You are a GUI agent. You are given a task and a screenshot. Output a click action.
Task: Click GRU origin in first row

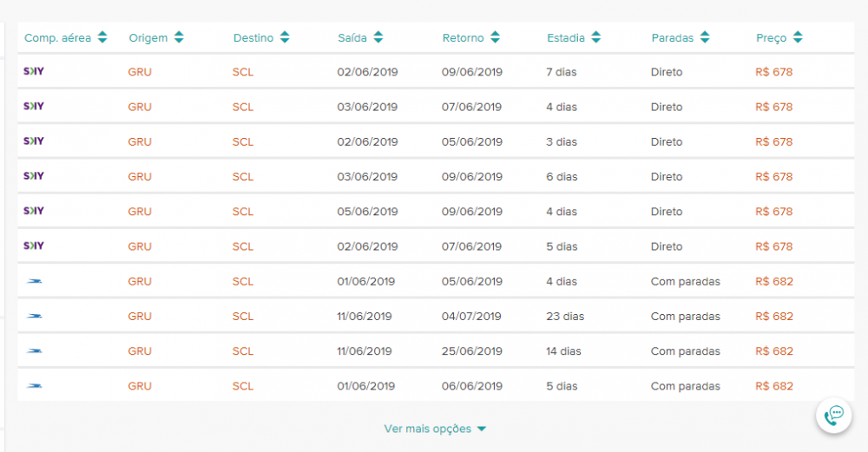139,72
